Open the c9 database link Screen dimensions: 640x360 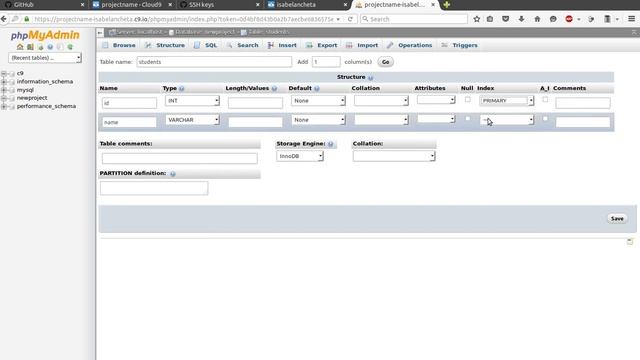pyautogui.click(x=20, y=73)
